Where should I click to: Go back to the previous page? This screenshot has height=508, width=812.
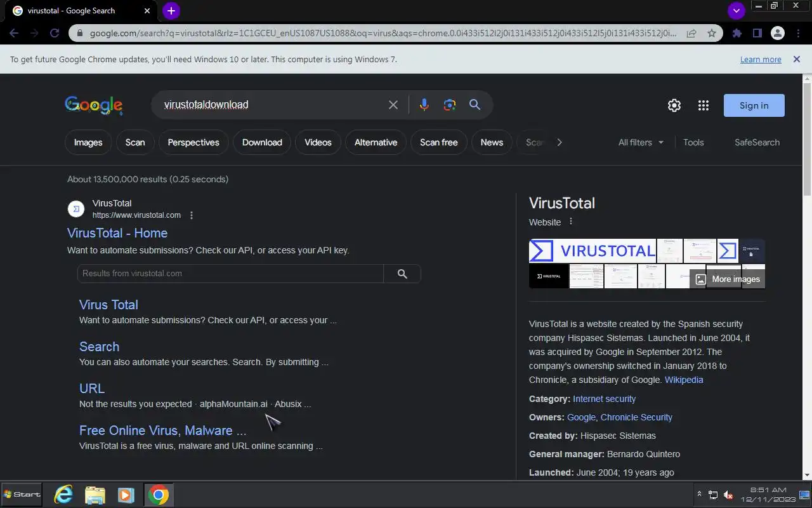(x=14, y=33)
